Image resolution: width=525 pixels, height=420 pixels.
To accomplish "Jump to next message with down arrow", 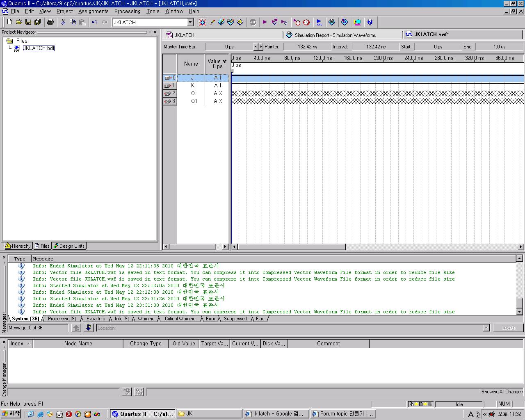I will pos(88,328).
